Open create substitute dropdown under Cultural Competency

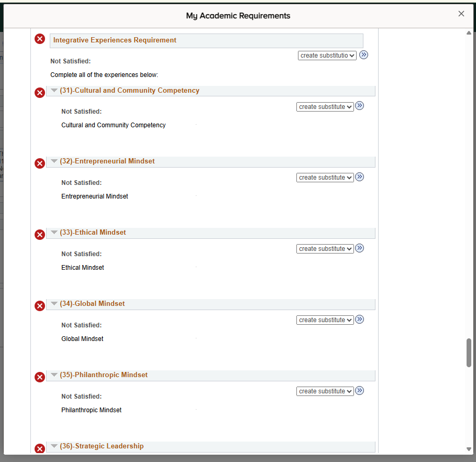point(325,107)
